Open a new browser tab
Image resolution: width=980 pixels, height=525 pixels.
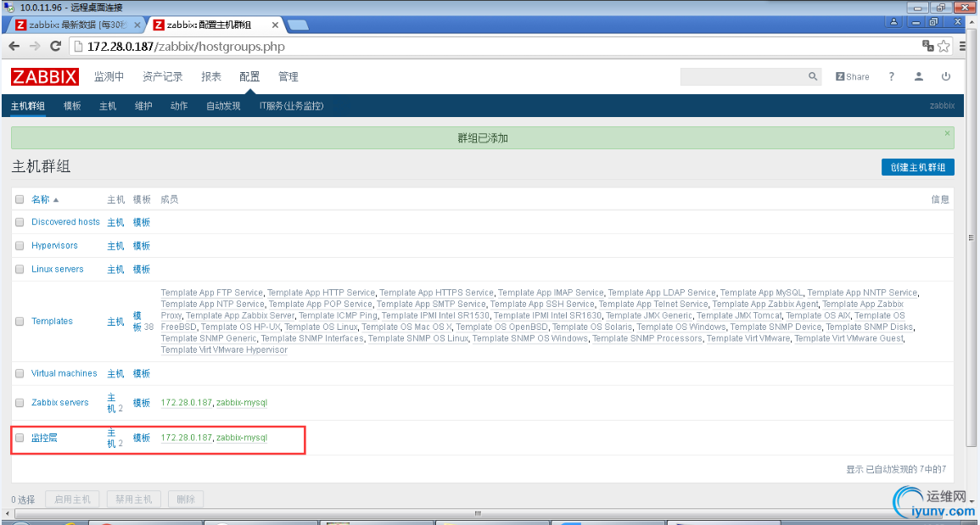299,25
